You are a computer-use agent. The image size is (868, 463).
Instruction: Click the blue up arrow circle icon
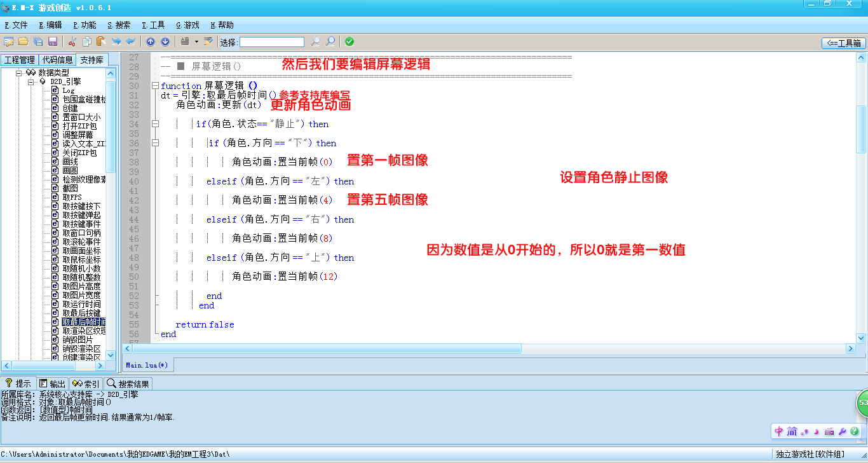coord(151,42)
